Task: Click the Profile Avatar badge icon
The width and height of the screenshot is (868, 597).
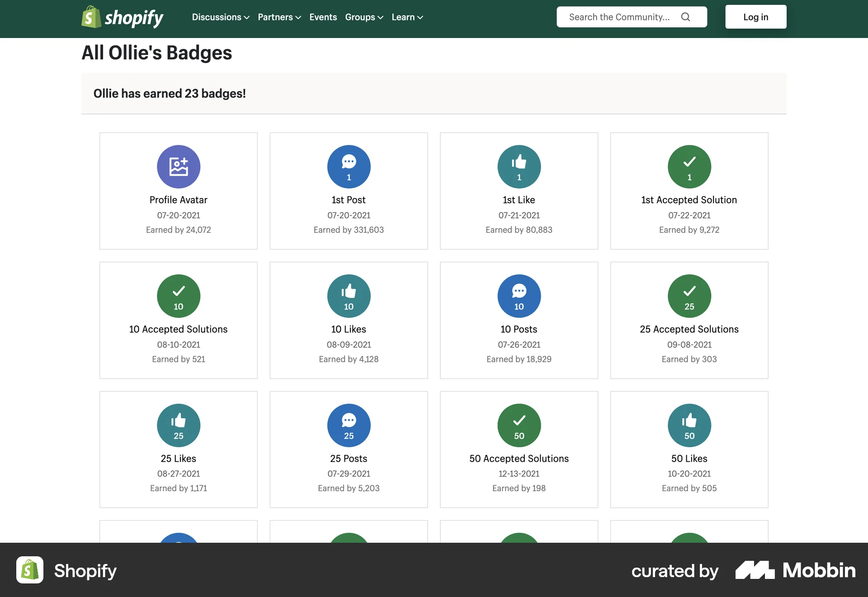Action: click(x=178, y=166)
